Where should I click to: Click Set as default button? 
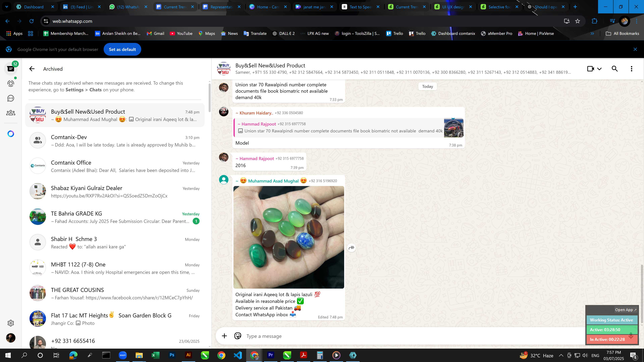tap(122, 49)
